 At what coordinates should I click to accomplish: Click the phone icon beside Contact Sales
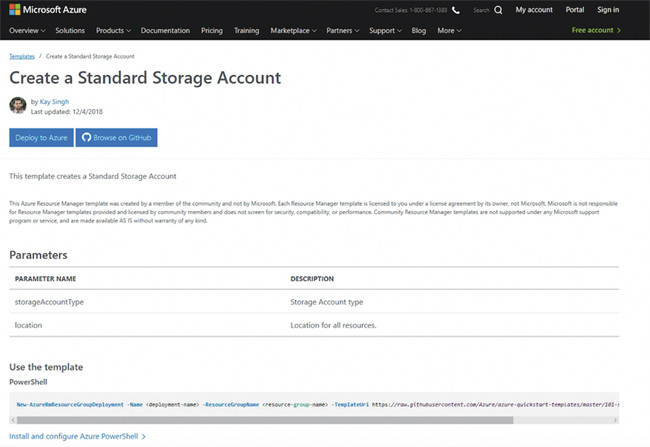(x=456, y=10)
